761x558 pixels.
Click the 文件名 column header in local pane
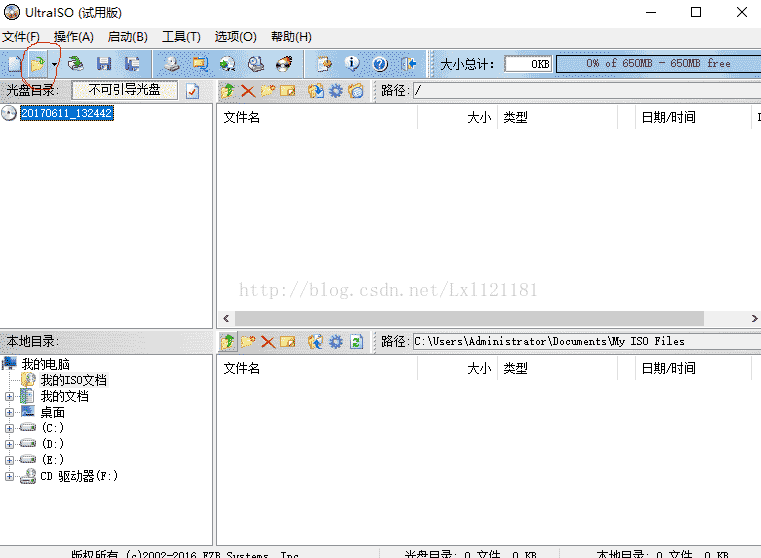pos(317,368)
